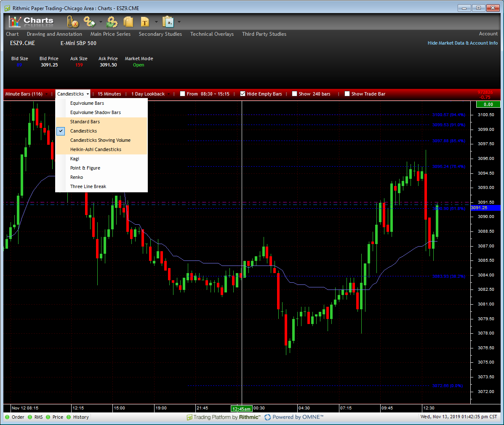
Task: Click Hide Market Data & Account Info link
Action: point(462,43)
